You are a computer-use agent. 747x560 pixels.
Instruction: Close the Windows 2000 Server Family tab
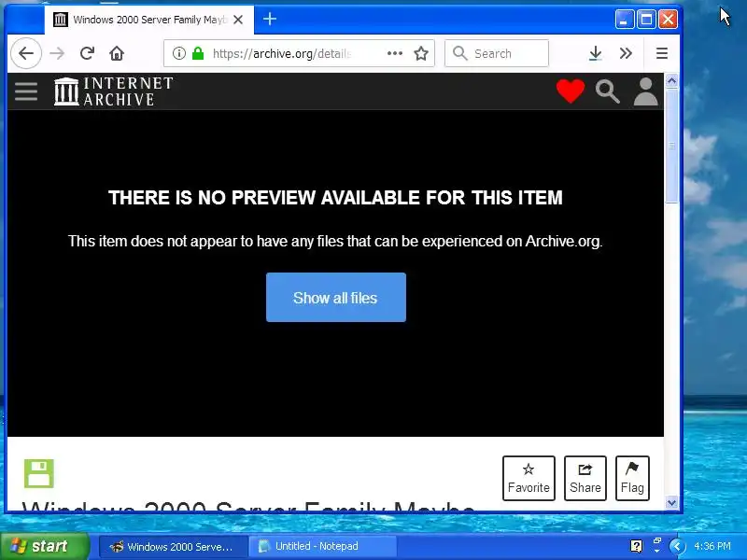click(238, 20)
